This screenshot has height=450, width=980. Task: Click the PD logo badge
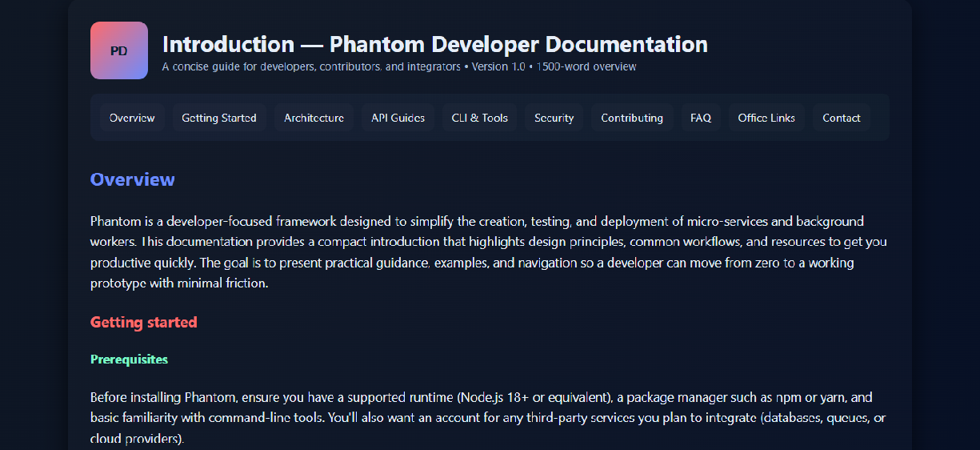(119, 50)
